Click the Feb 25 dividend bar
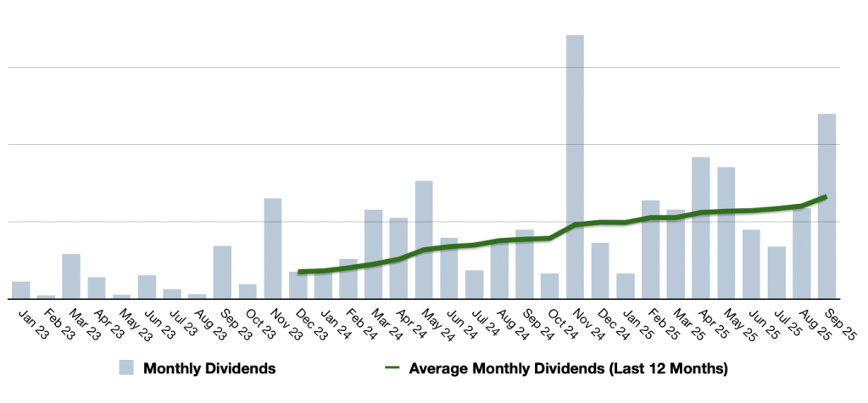 click(x=650, y=249)
